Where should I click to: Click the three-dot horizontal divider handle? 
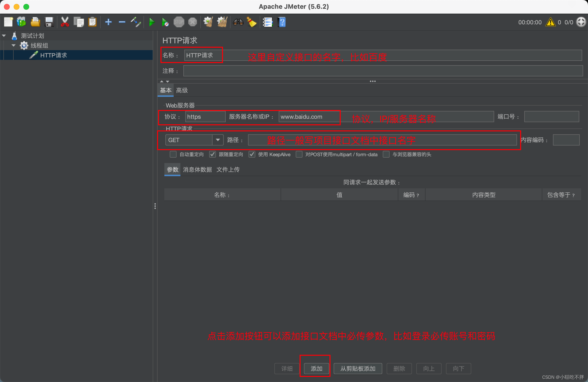click(x=373, y=81)
